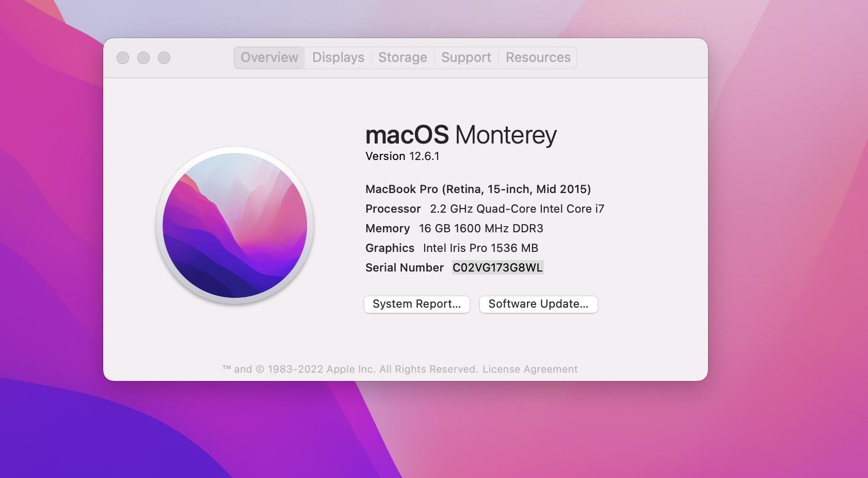Click the macOS Monterey title

click(461, 135)
